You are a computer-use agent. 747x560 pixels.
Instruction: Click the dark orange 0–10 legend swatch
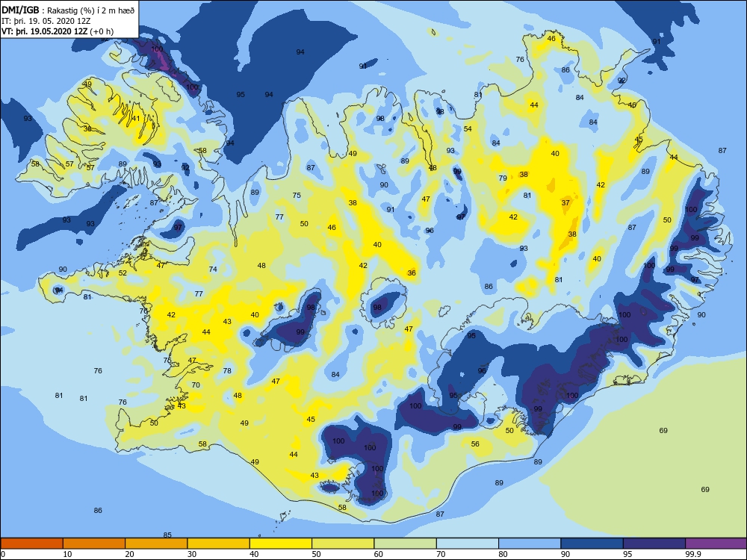pos(31,544)
